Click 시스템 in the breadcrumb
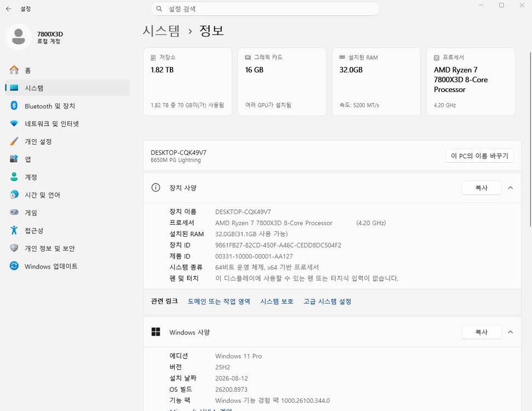Image resolution: width=532 pixels, height=411 pixels. tap(161, 31)
